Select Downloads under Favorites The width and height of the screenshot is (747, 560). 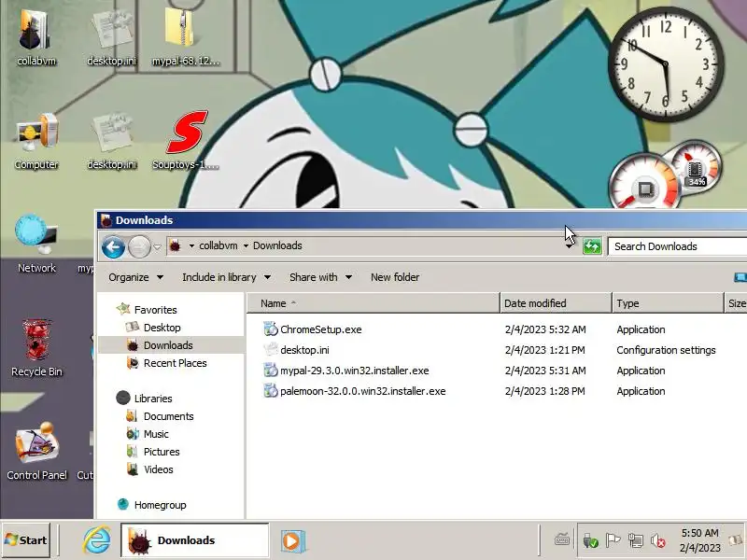click(168, 345)
